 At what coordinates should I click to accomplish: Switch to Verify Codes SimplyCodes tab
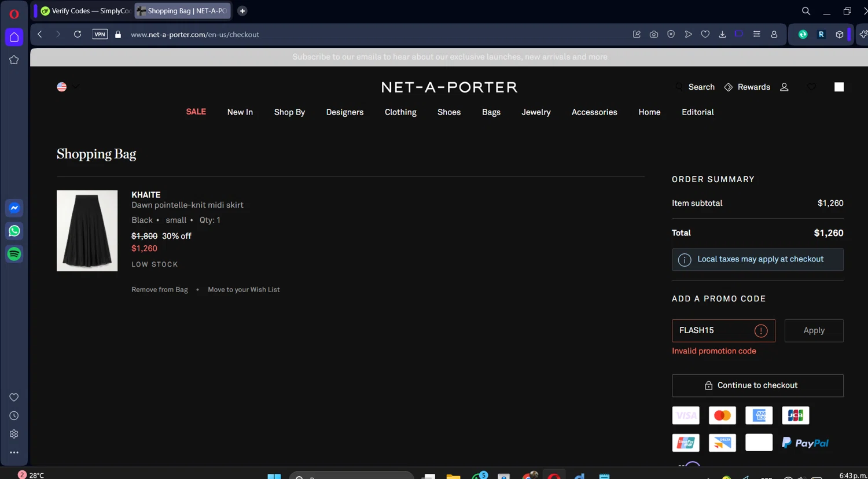86,11
